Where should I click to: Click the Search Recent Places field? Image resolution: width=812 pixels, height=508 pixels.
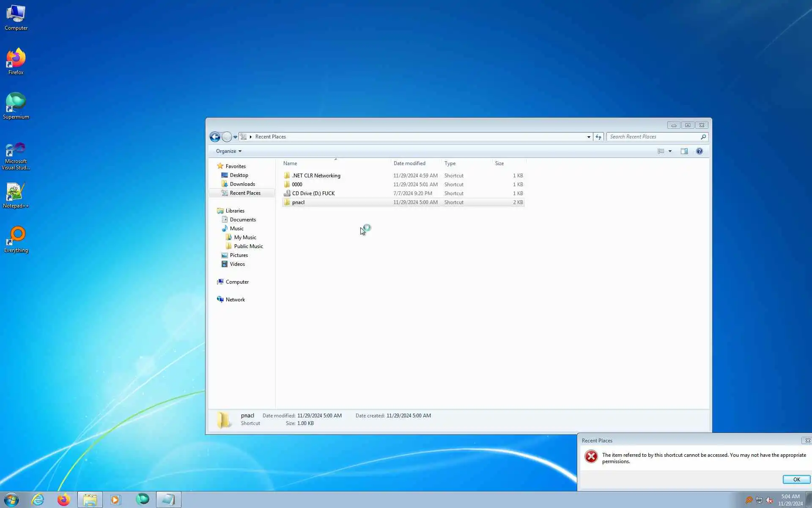[653, 137]
